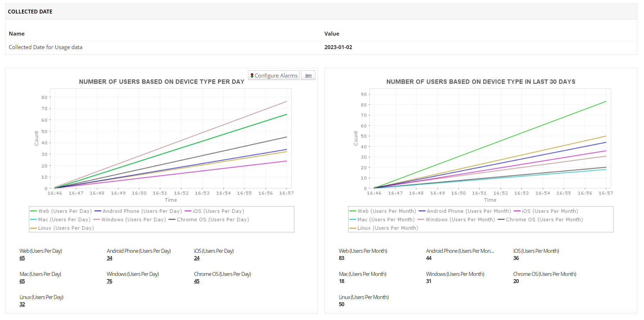
Task: Click the chart view icon next to Configure Alarms
Action: (x=308, y=75)
